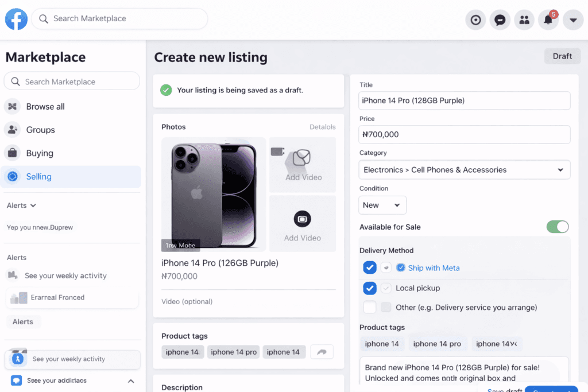The image size is (588, 392).
Task: Open the Category dropdown
Action: pyautogui.click(x=464, y=170)
